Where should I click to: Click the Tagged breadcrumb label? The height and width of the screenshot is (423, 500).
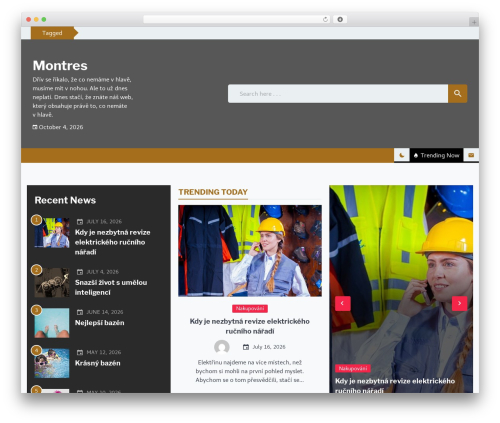[52, 33]
